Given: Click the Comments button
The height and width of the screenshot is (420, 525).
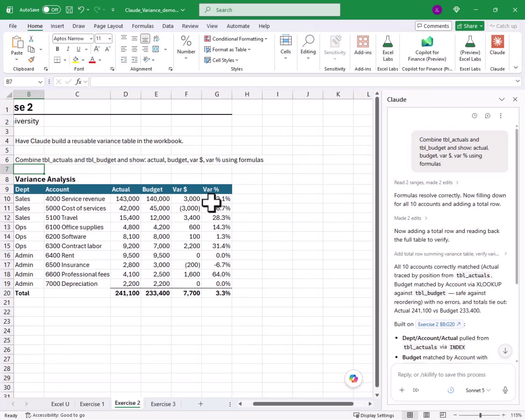Looking at the screenshot, I should 433,26.
